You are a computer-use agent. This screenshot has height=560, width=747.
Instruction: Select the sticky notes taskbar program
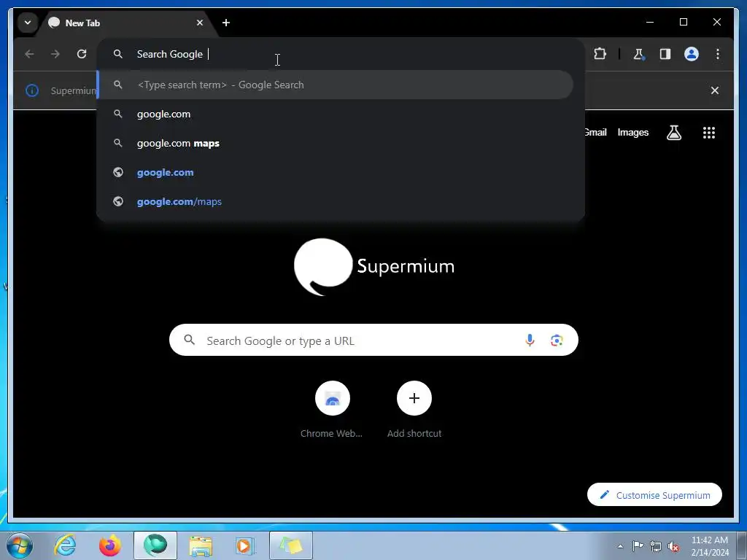[x=291, y=545]
